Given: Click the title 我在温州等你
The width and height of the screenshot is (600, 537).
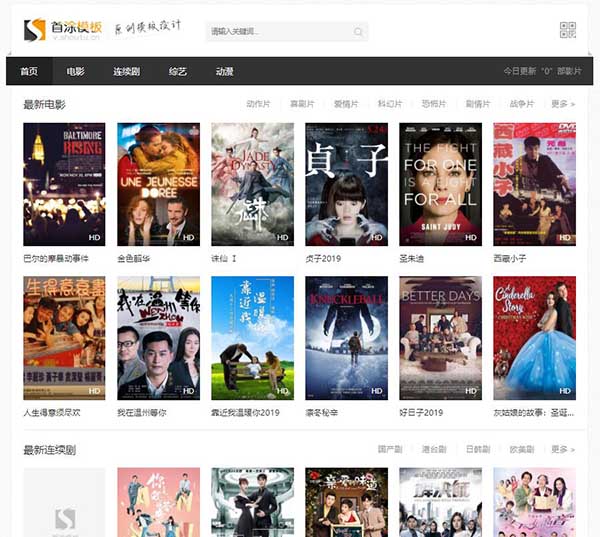Looking at the screenshot, I should coord(142,413).
